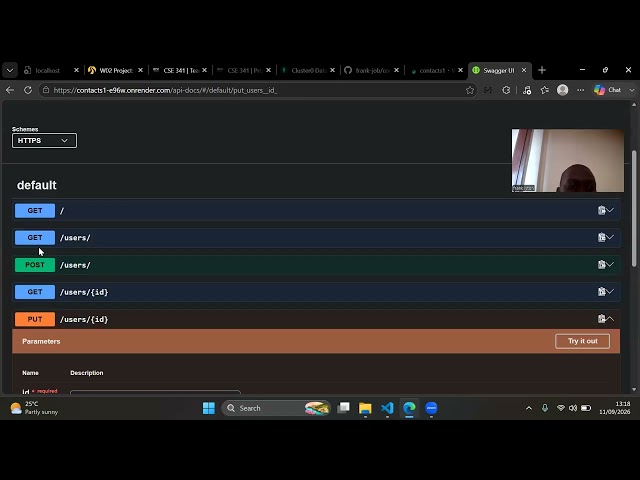Screen dimensions: 640x480
Task: Open the HTTPS schemes dropdown
Action: [44, 140]
